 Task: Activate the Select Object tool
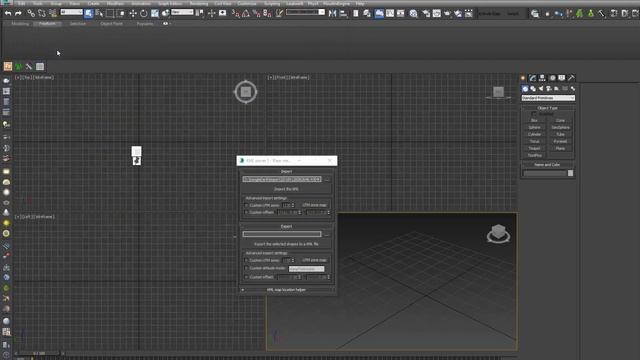point(89,13)
